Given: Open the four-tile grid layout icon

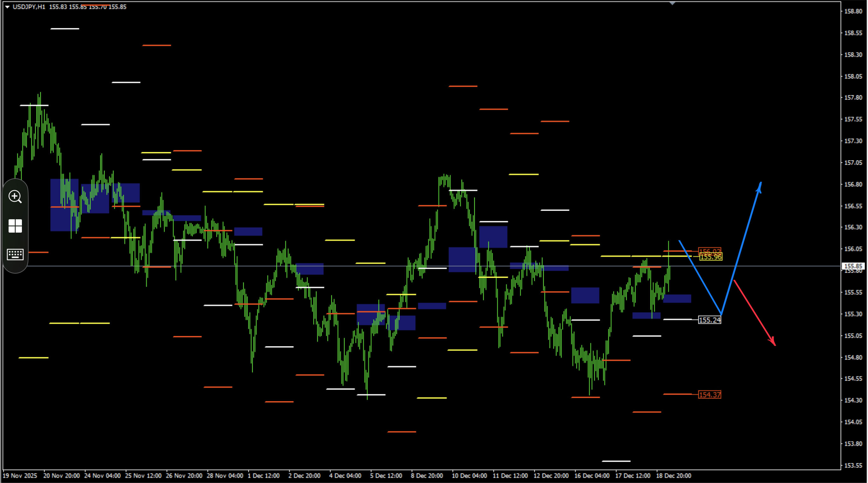Looking at the screenshot, I should (x=15, y=226).
